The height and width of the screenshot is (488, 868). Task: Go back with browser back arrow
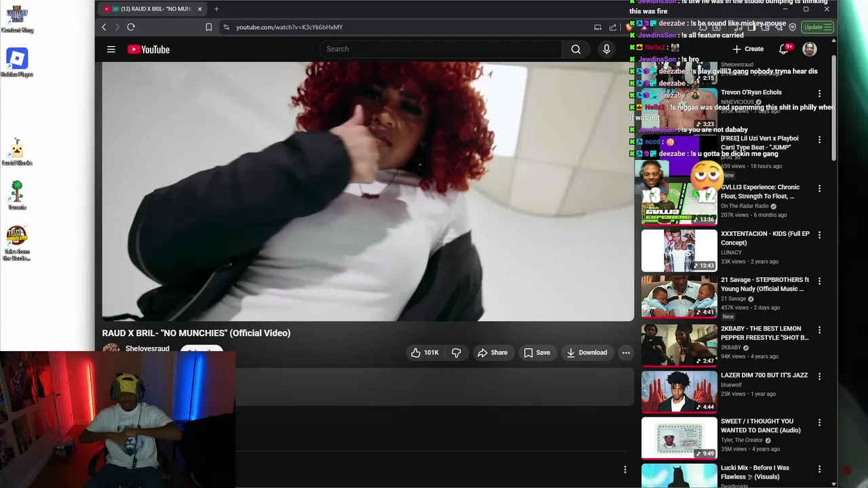pos(104,27)
